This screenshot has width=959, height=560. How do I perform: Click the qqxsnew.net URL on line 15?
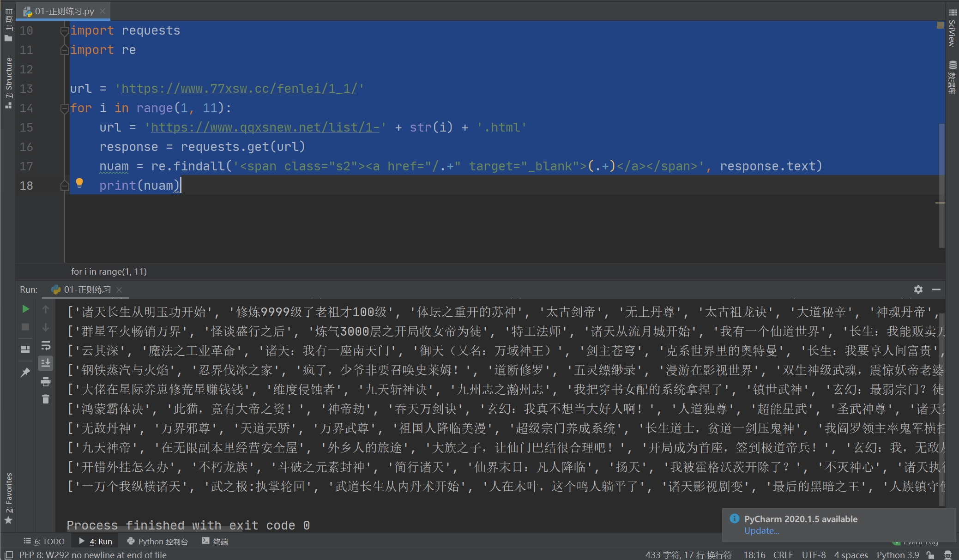click(265, 127)
